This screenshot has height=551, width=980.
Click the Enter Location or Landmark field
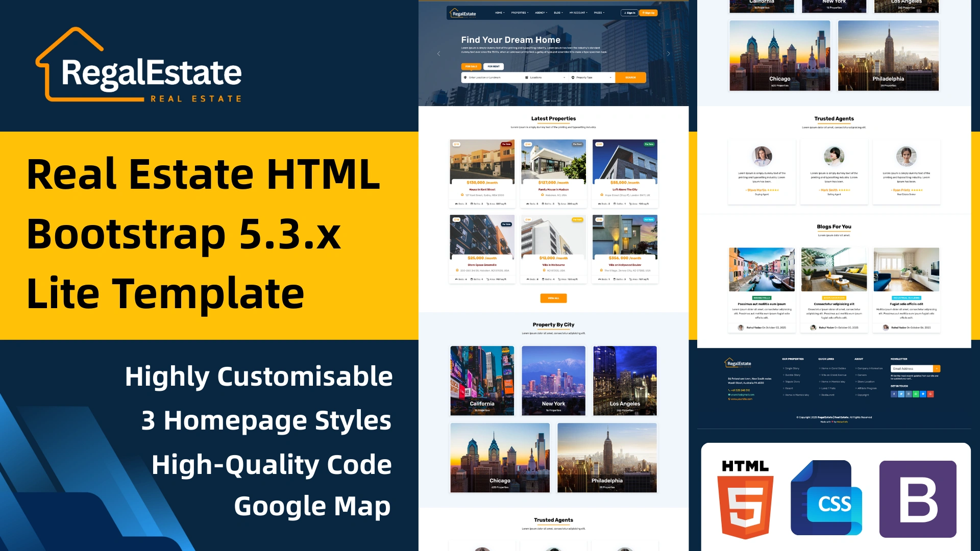492,78
